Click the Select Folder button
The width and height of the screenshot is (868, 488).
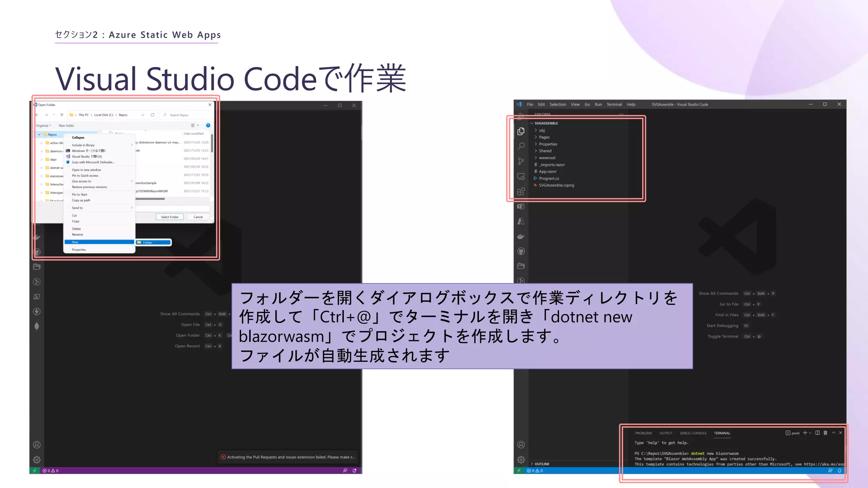point(170,217)
